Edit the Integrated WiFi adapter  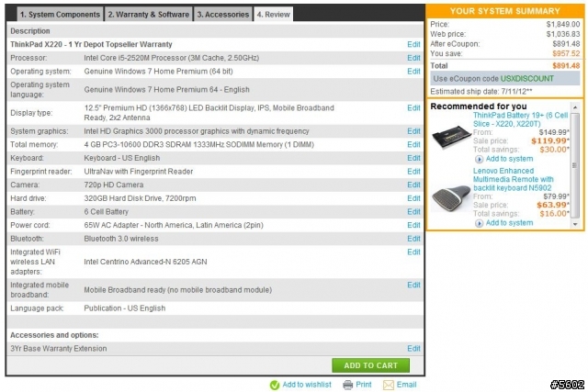pos(413,252)
